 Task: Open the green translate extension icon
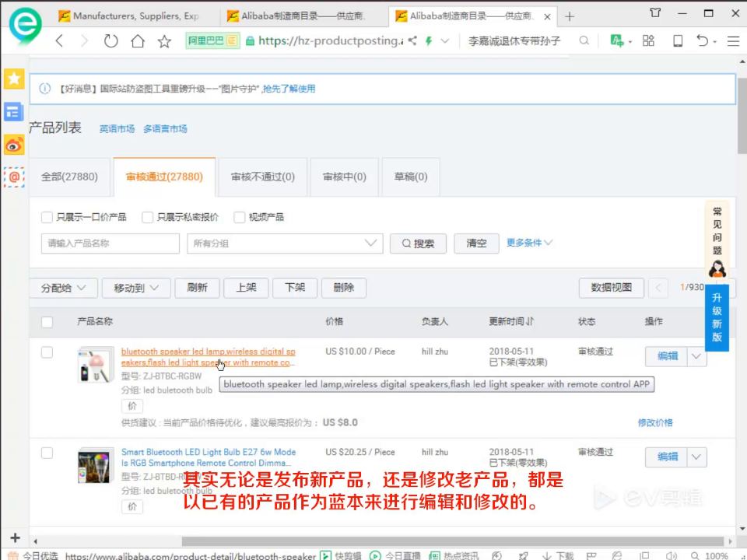616,41
